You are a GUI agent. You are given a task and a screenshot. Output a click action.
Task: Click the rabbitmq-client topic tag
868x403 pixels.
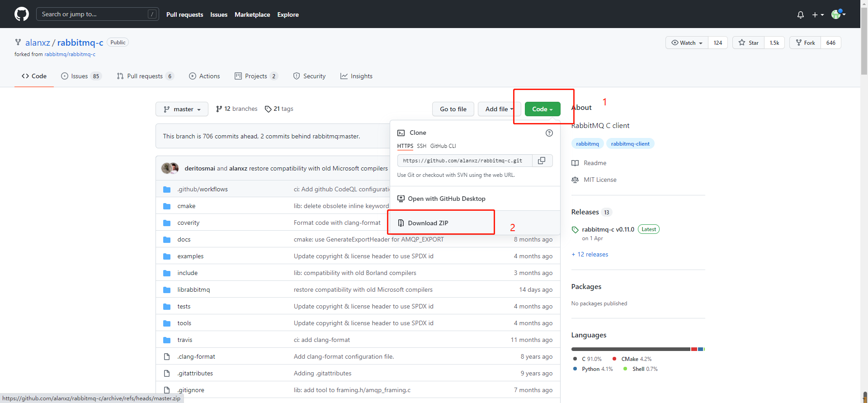coord(630,144)
